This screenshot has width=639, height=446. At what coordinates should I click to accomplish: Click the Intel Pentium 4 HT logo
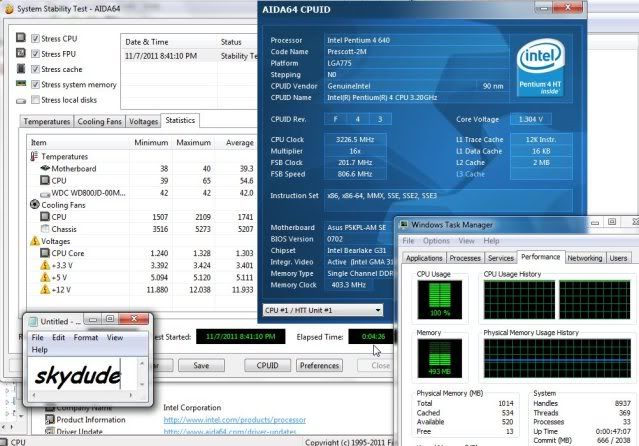coord(540,67)
